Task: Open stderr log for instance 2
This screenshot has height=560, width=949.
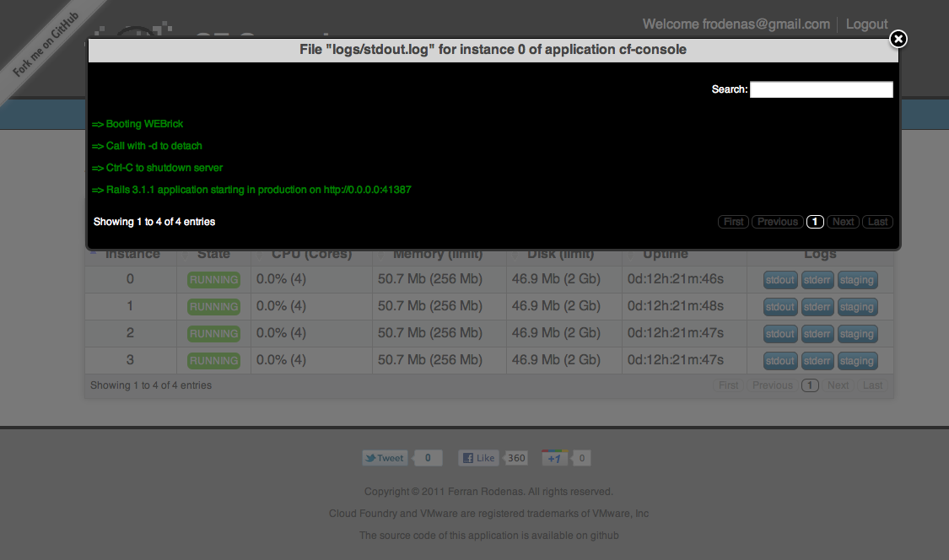Action: (817, 334)
